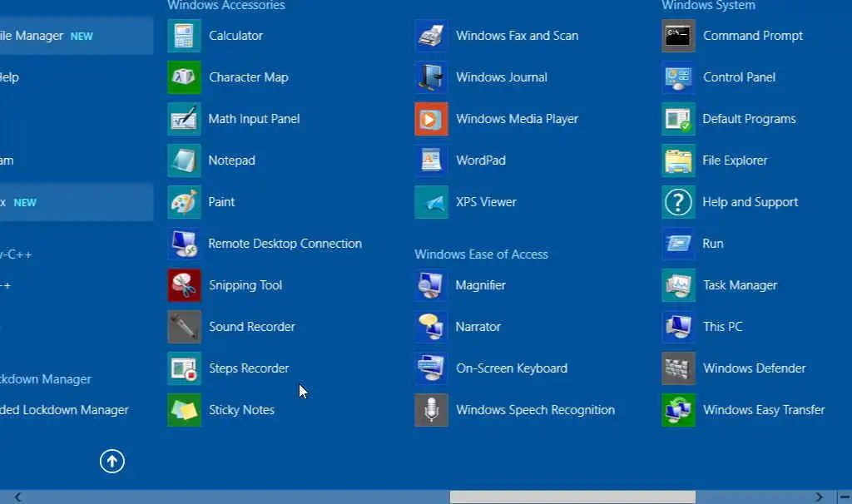The height and width of the screenshot is (504, 852).
Task: Select the Windows System group heading
Action: (x=709, y=6)
